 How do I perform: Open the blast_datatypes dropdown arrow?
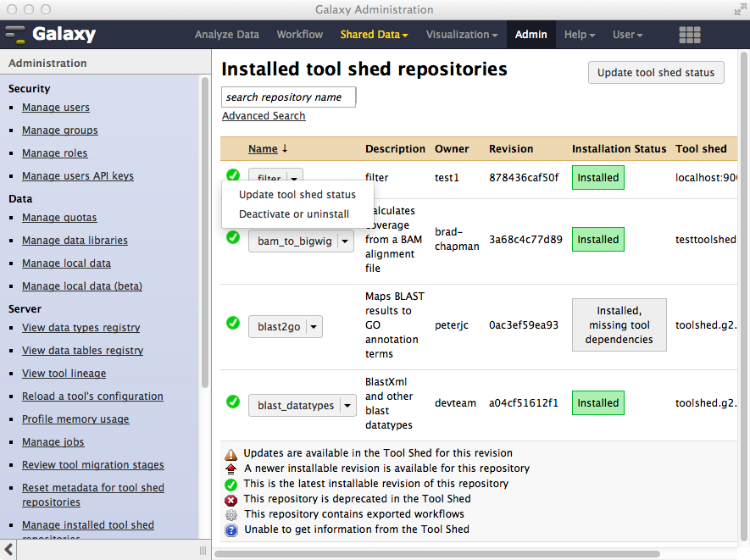tap(347, 405)
